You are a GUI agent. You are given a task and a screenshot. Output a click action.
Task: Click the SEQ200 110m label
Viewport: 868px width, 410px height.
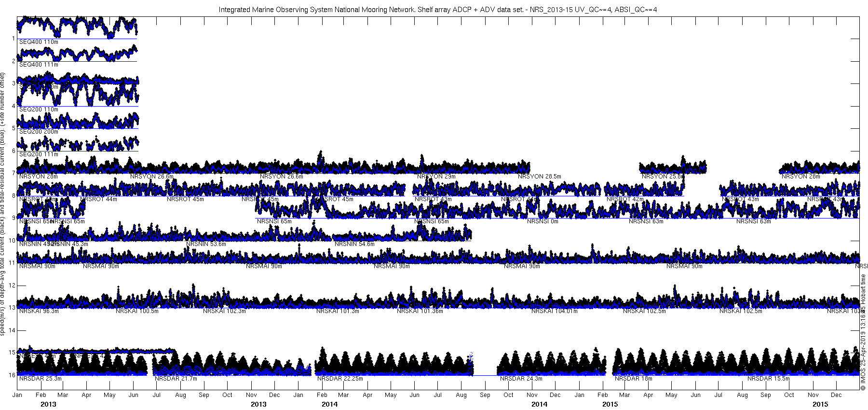coord(39,109)
